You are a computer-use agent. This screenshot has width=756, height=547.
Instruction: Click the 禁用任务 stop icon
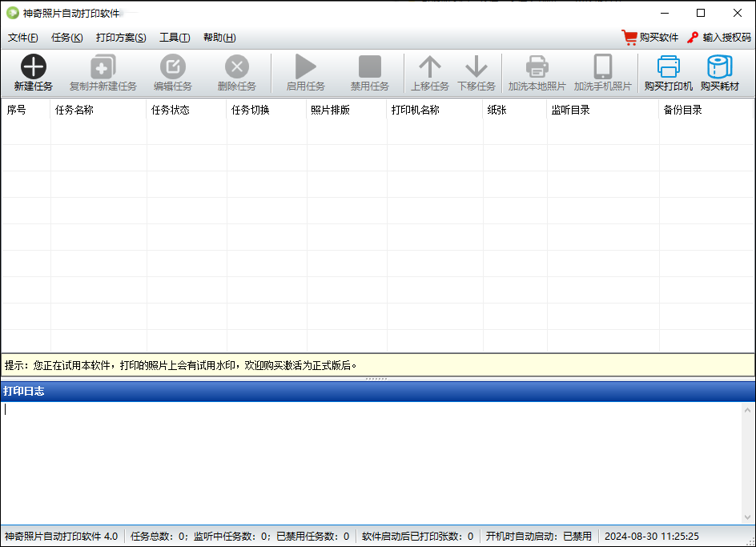370,66
